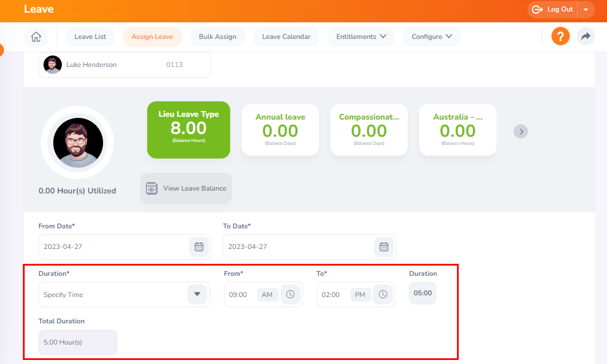This screenshot has height=364, width=607.
Task: Open the Entitlements dropdown
Action: [361, 36]
